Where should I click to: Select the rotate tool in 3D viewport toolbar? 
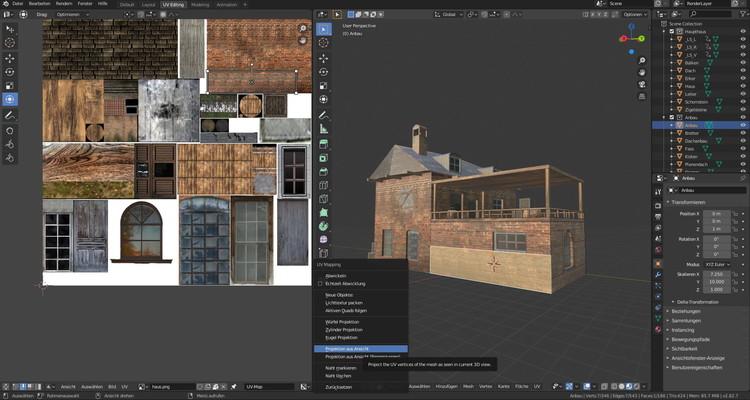pyautogui.click(x=323, y=72)
